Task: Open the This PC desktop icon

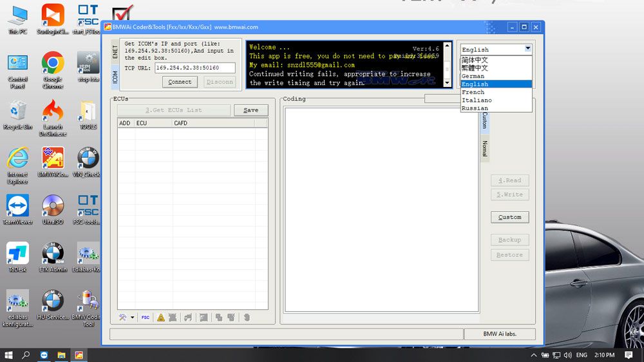Action: (x=17, y=20)
